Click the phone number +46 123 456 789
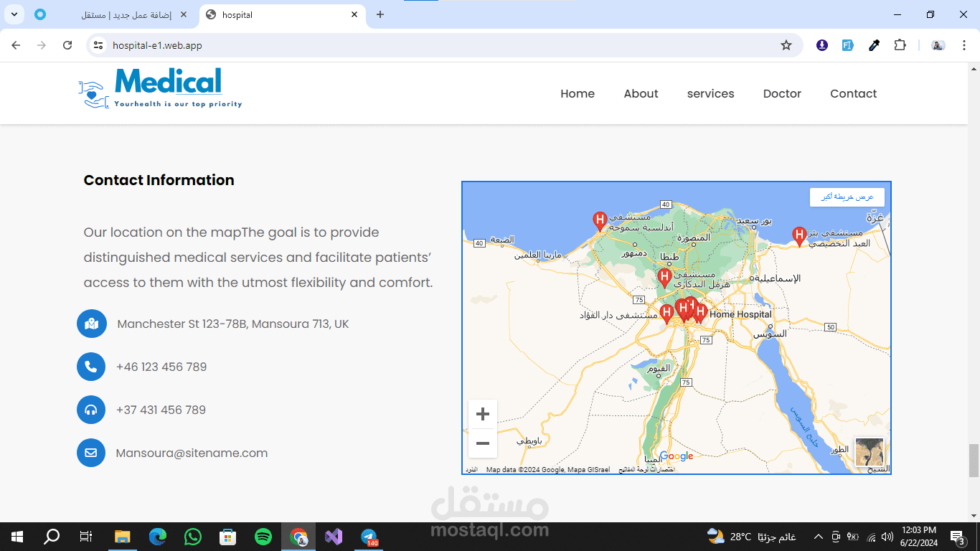The width and height of the screenshot is (980, 551). (161, 367)
